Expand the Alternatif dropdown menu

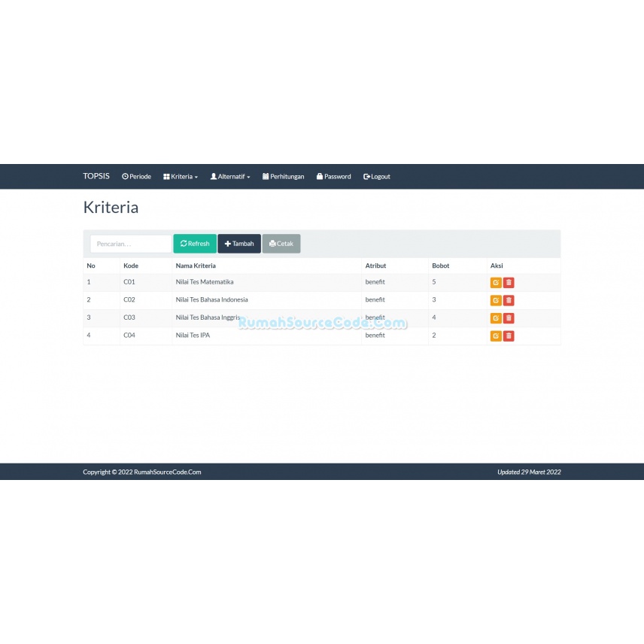tap(230, 177)
